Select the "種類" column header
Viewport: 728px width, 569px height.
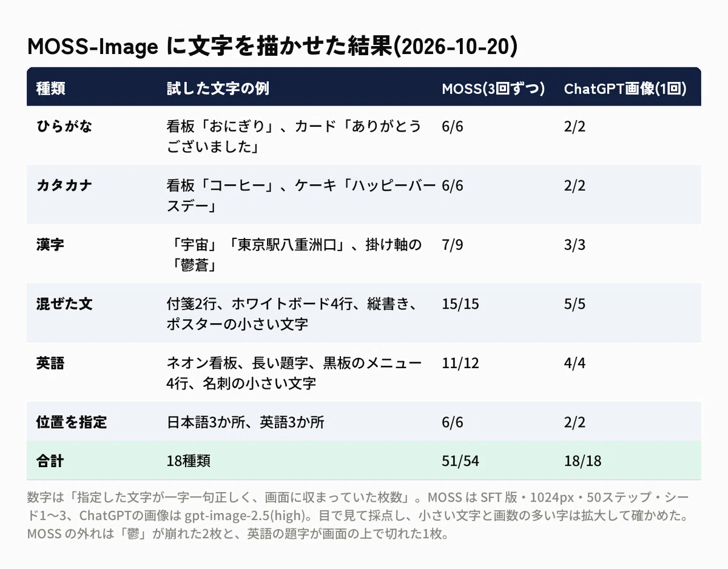[51, 89]
